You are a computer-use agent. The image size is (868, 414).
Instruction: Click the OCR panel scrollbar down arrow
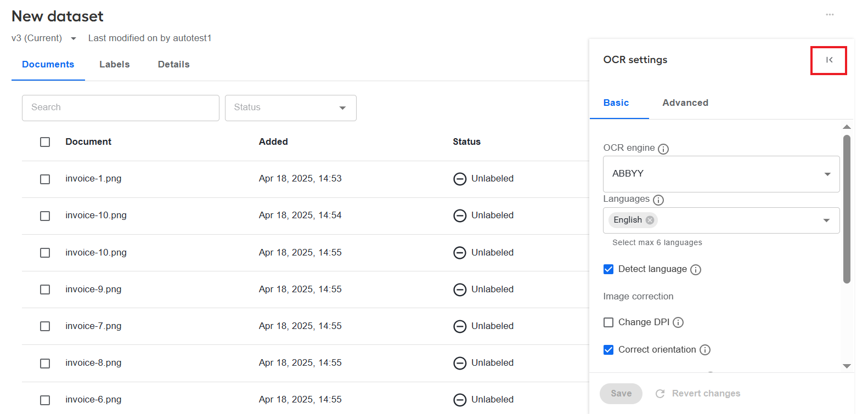point(847,366)
